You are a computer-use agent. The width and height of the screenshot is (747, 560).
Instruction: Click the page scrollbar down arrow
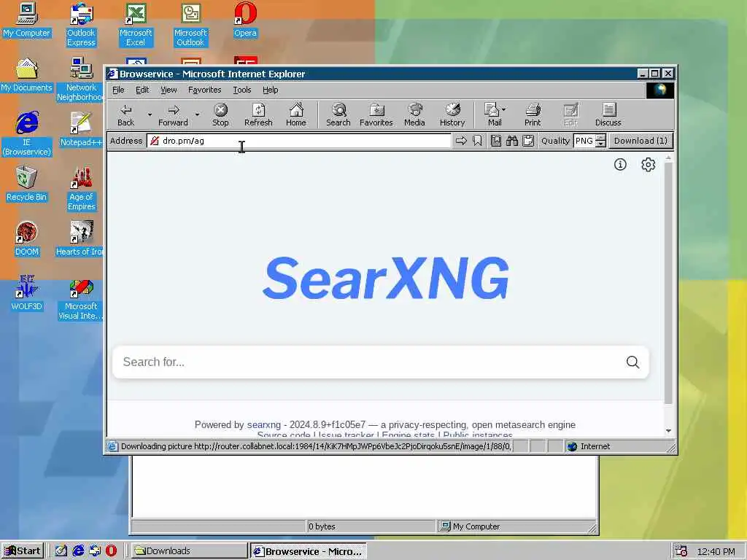[x=668, y=430]
